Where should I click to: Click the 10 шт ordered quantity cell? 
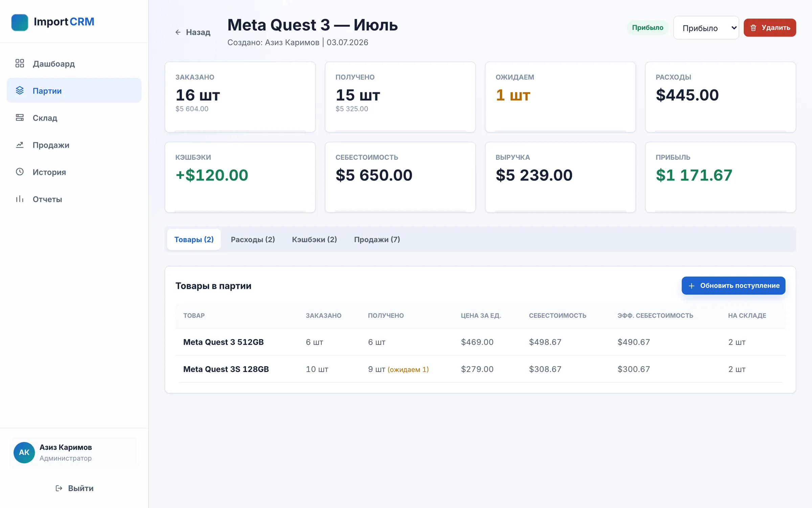(x=317, y=369)
